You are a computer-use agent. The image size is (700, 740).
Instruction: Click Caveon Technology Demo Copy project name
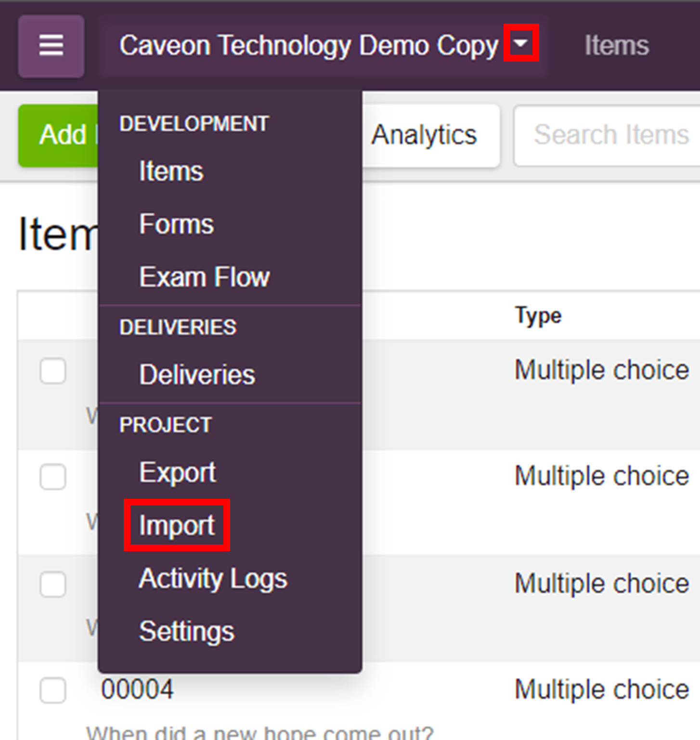coord(309,46)
